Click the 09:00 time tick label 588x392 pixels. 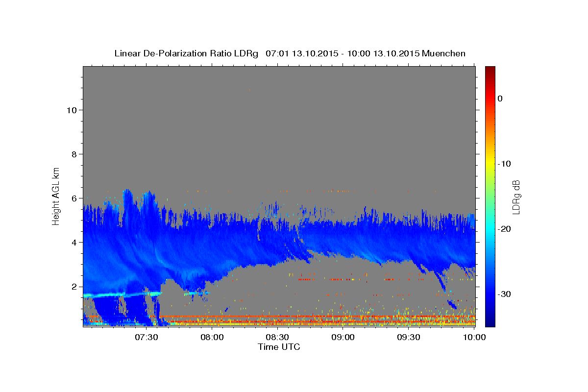coord(343,337)
